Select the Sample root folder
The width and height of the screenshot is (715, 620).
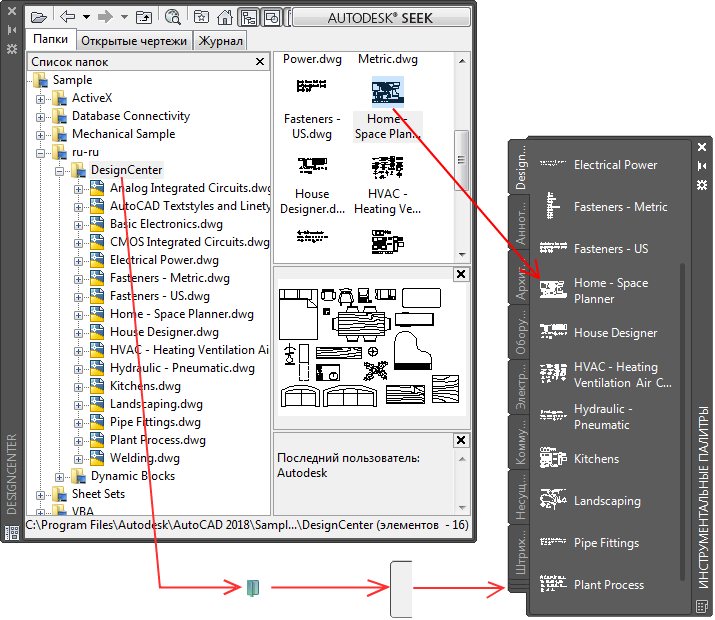tap(73, 80)
